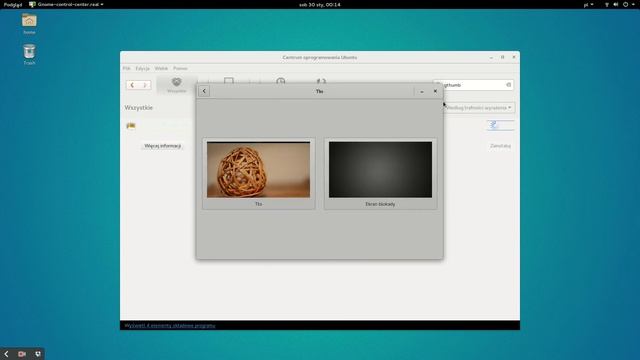Image resolution: width=640 pixels, height=360 pixels.
Task: Select the Wszystkie category icon in Software Center
Action: pyautogui.click(x=176, y=84)
